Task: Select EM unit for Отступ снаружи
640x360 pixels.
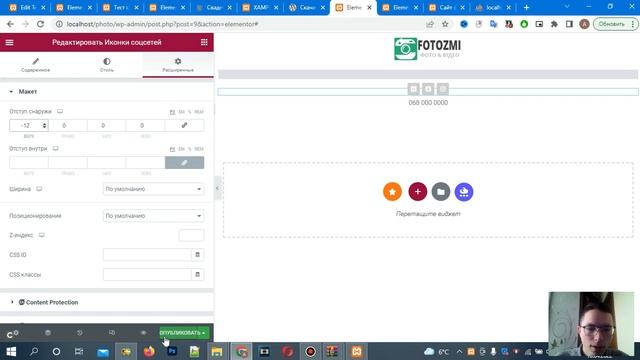Action: point(181,112)
